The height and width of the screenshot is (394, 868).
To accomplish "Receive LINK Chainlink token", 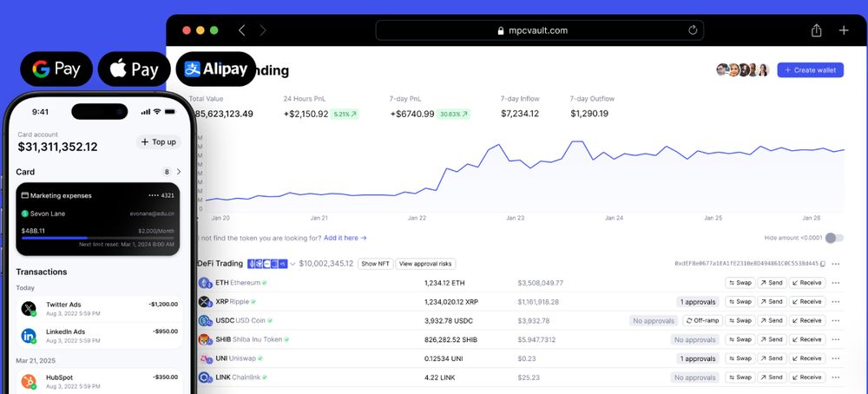I will pyautogui.click(x=807, y=377).
